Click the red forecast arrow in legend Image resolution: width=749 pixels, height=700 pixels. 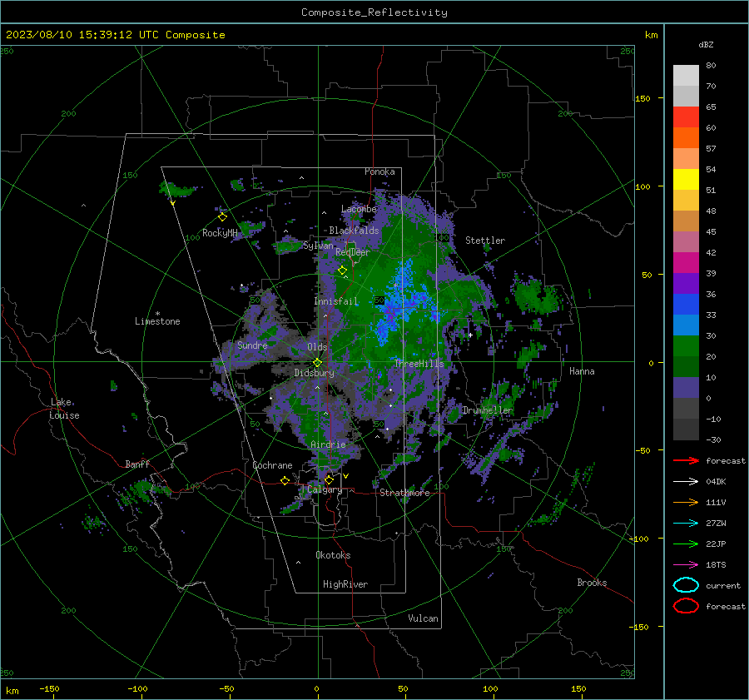686,460
